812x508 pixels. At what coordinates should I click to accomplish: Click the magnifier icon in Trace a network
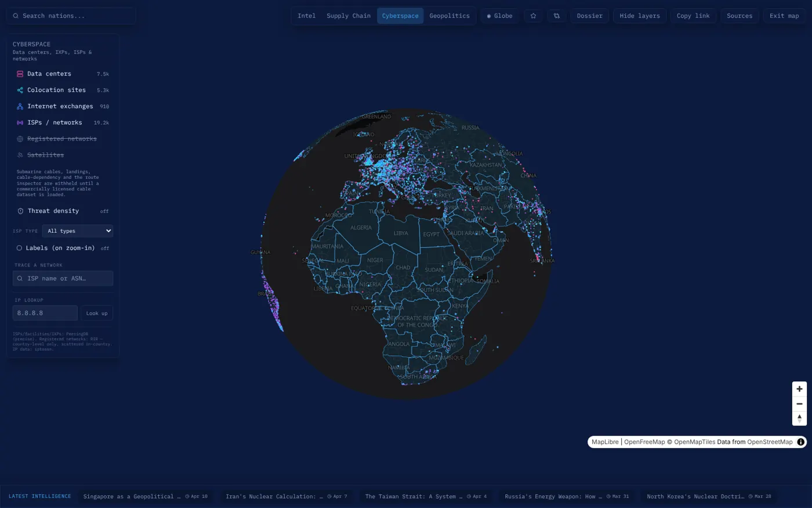click(x=20, y=278)
